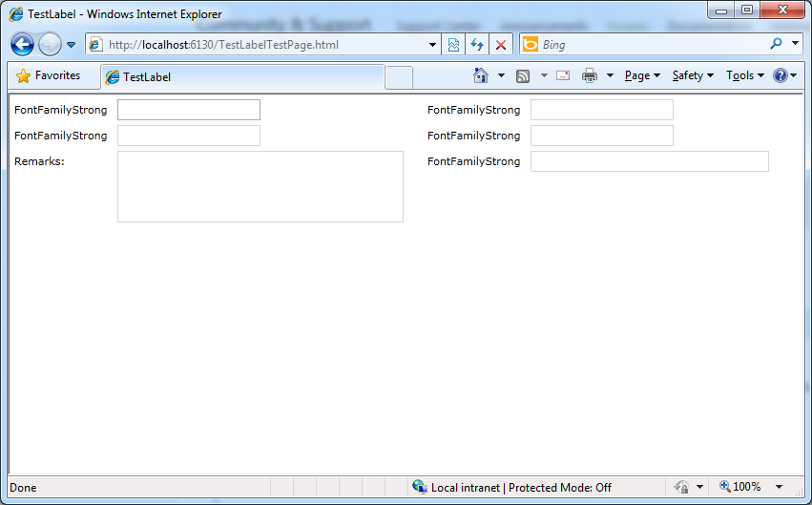Click the status bar privacy lock icon
The width and height of the screenshot is (812, 505).
(681, 487)
